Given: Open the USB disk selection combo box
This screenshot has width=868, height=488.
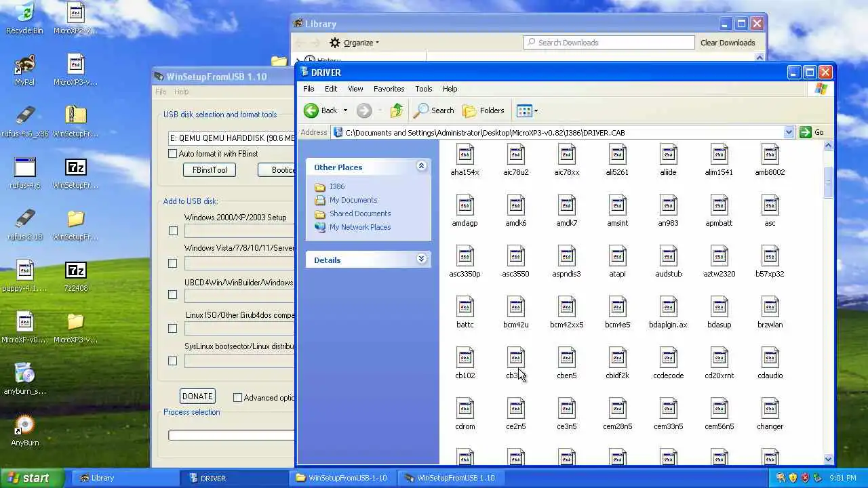Looking at the screenshot, I should 231,138.
